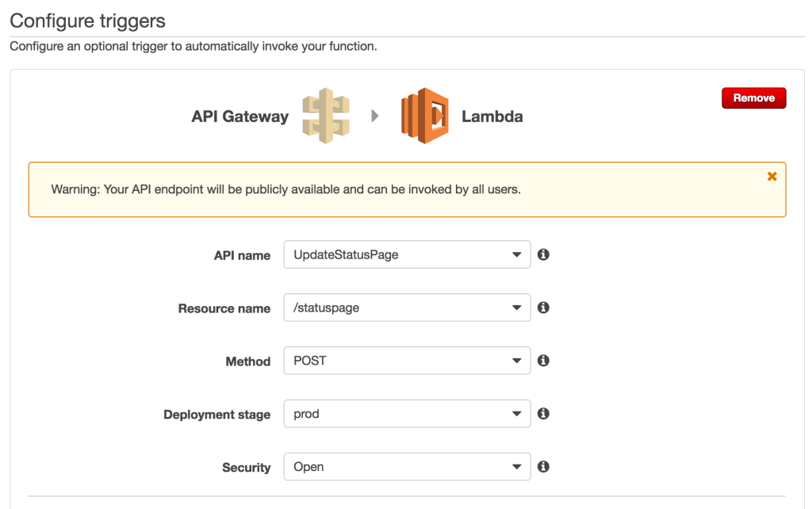Open the Deployment stage dropdown prod

pos(407,414)
